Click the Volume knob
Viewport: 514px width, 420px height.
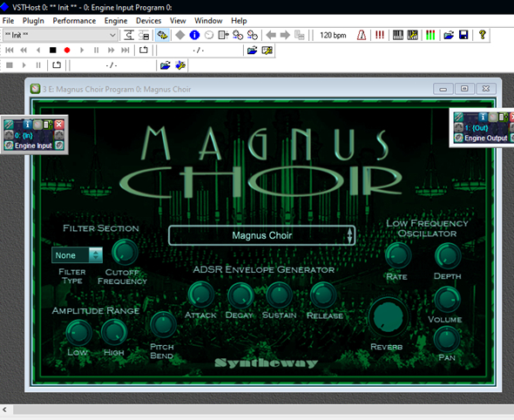pos(447,300)
